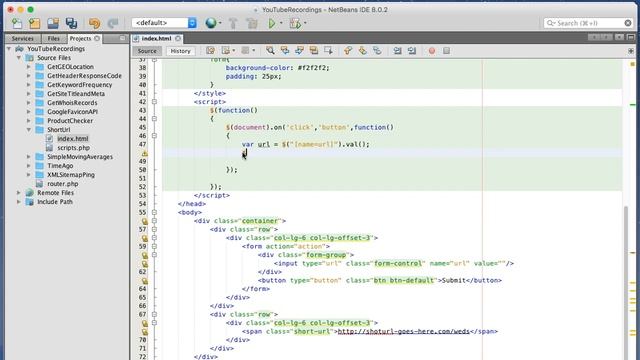Viewport: 640px width, 360px height.
Task: Minimize the Projects panel group
Action: 122,38
